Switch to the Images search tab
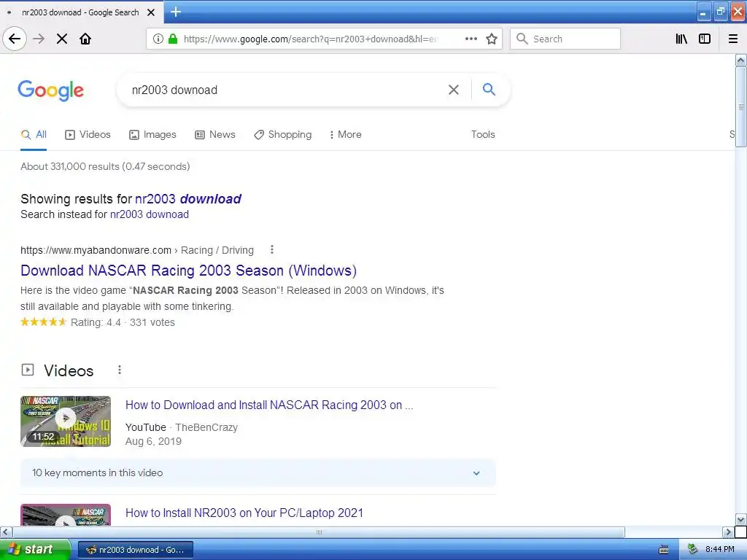 tap(152, 134)
